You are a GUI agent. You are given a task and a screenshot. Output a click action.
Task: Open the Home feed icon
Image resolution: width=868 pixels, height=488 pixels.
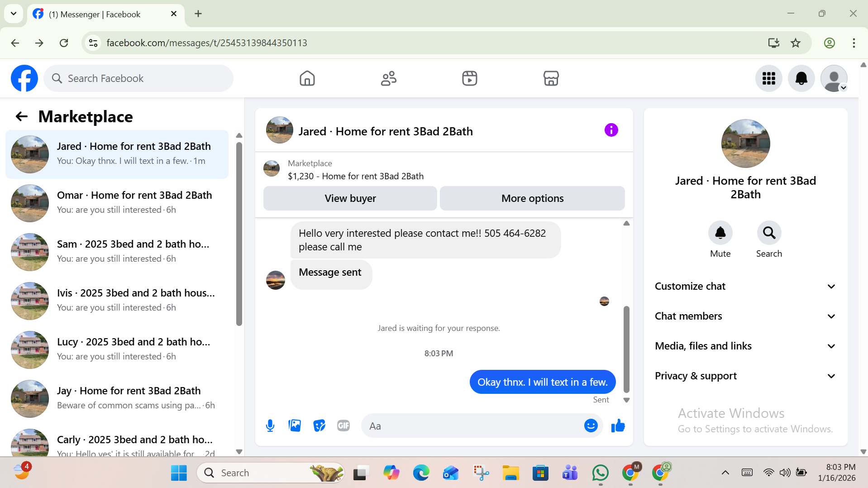307,78
